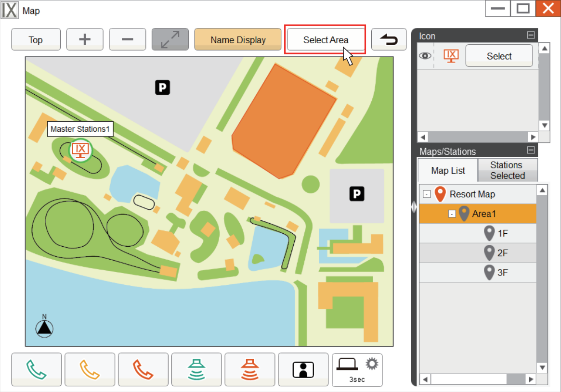561x392 pixels.
Task: Click the video monitoring person icon button
Action: point(303,369)
